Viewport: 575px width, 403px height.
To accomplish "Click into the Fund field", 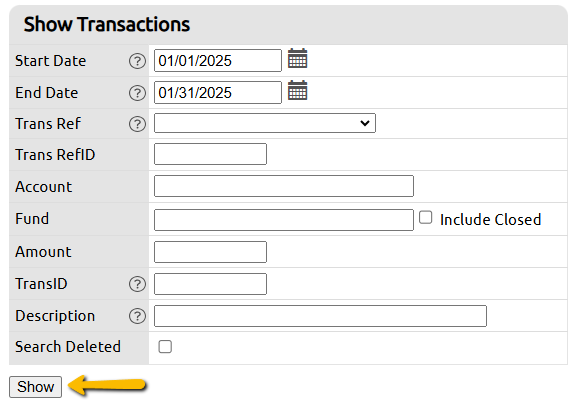I will click(x=284, y=220).
